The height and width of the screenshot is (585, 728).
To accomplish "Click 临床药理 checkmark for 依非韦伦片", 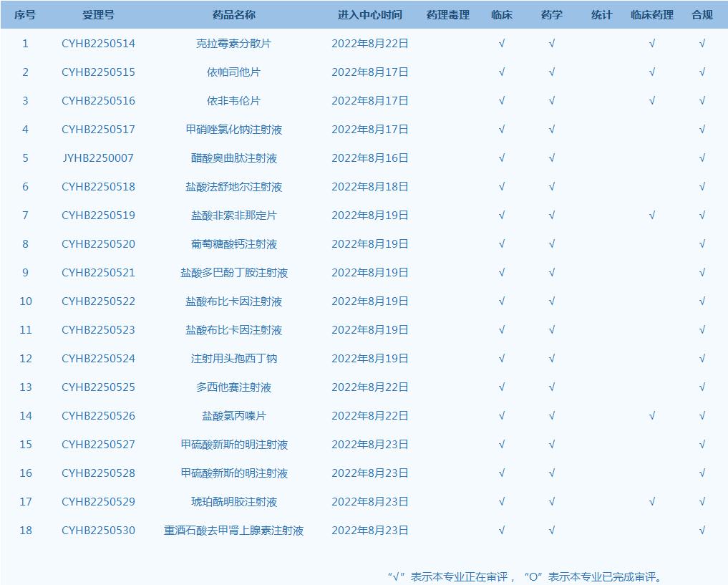I will point(652,101).
